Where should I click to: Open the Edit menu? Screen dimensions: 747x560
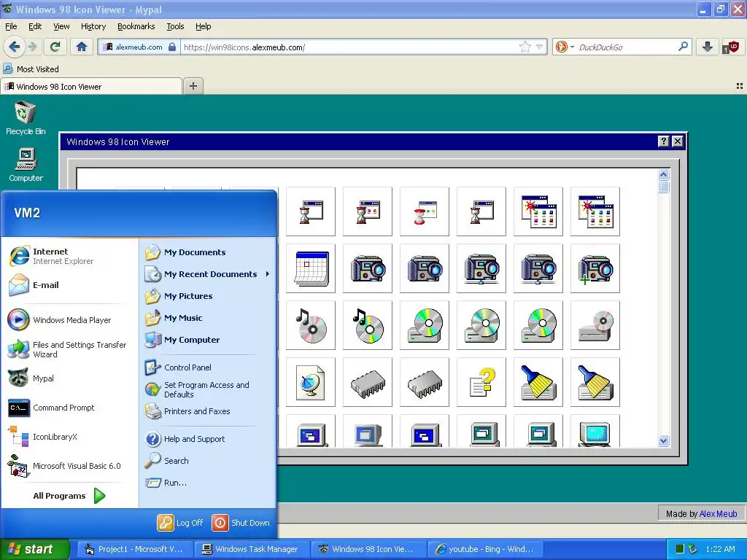point(35,26)
